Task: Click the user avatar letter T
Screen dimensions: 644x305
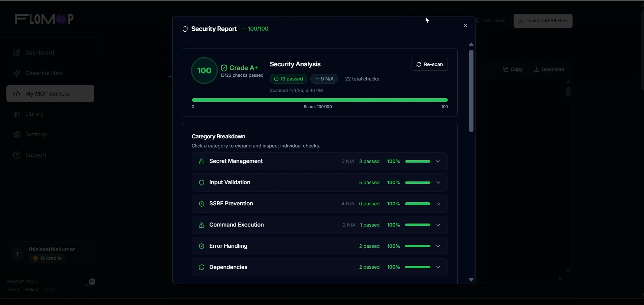Action: [x=18, y=254]
